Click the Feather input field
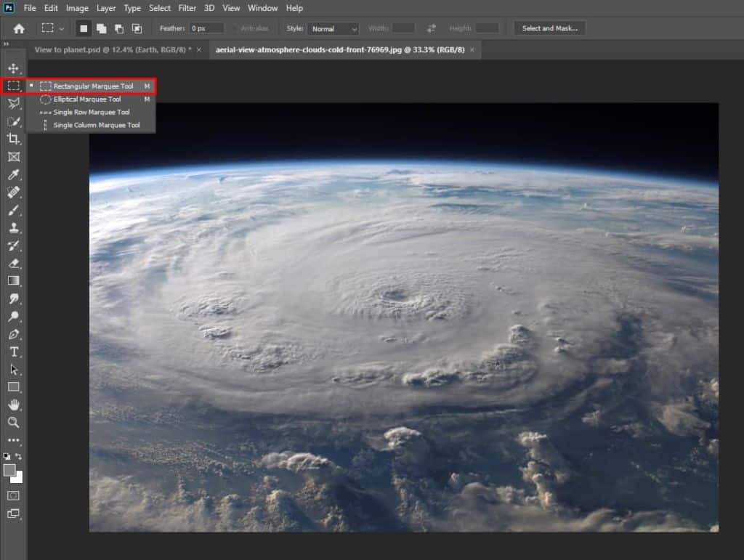 pyautogui.click(x=206, y=28)
